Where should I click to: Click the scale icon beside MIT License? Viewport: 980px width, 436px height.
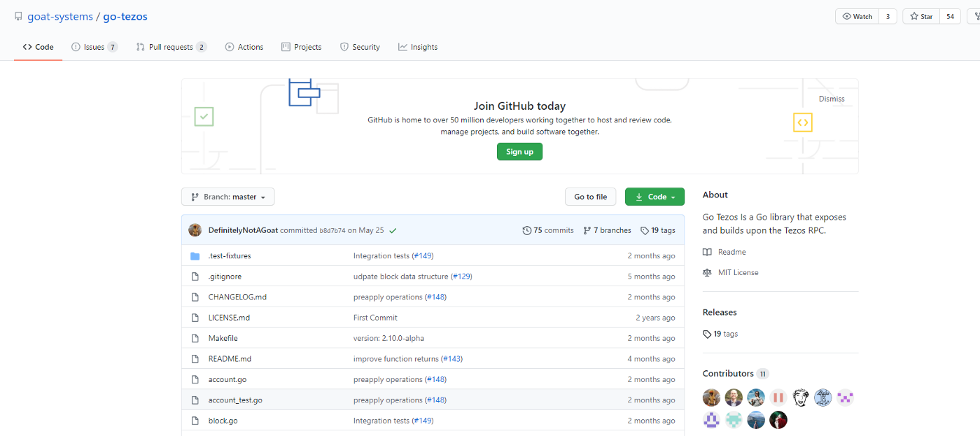point(708,273)
